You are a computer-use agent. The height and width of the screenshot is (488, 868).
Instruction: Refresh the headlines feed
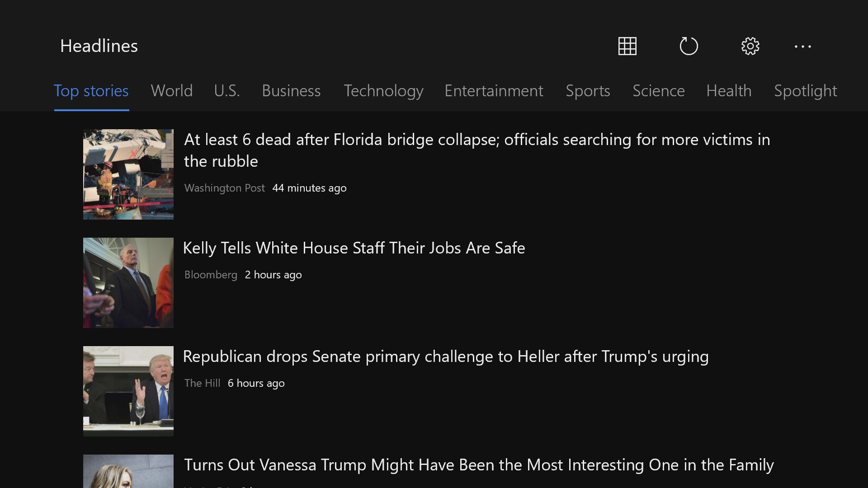pos(689,46)
